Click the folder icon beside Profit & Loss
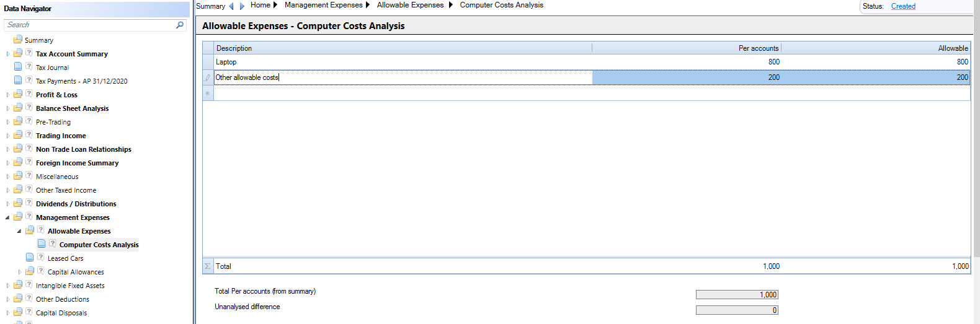This screenshot has height=324, width=980. point(18,94)
